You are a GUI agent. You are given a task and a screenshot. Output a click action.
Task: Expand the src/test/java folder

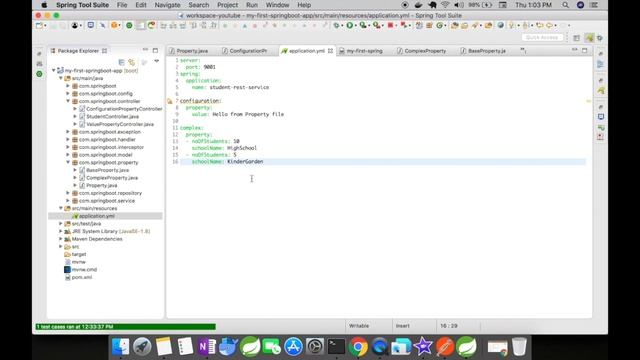(61, 224)
